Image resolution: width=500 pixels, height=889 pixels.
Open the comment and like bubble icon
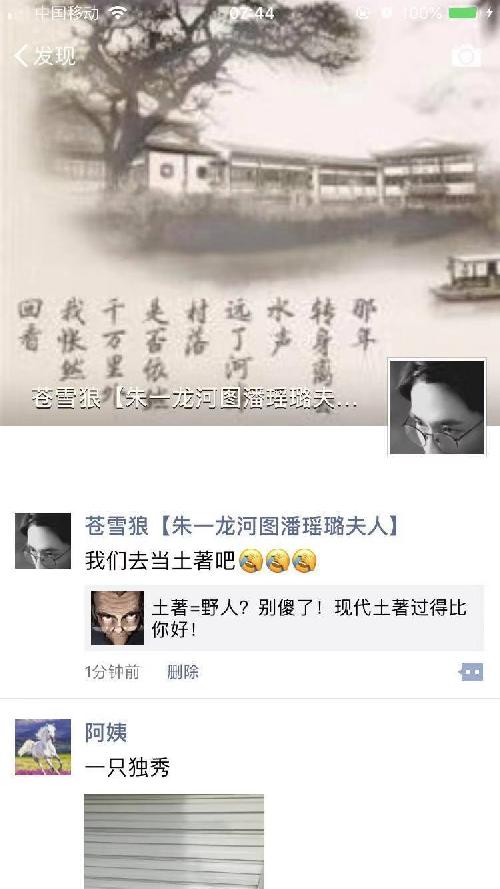click(471, 672)
